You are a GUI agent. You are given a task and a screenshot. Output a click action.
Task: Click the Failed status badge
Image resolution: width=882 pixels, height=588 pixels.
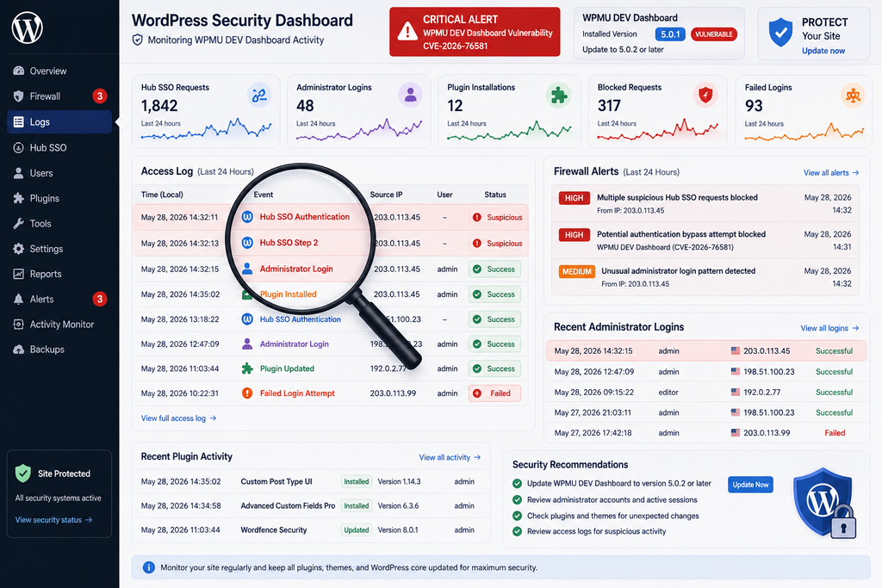tap(494, 393)
